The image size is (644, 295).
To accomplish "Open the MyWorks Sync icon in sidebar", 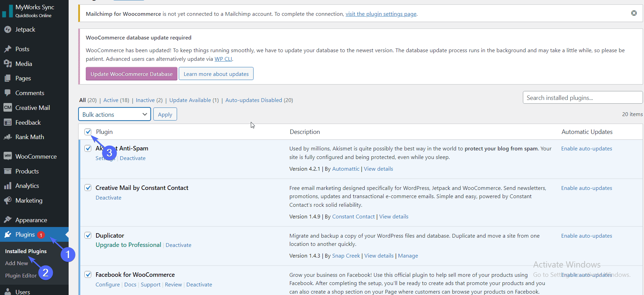I will click(8, 11).
